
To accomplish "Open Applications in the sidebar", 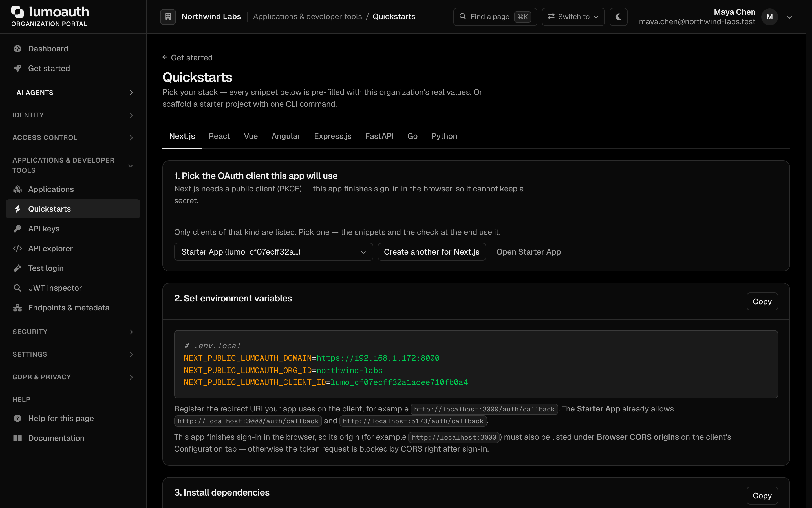I will point(73,189).
